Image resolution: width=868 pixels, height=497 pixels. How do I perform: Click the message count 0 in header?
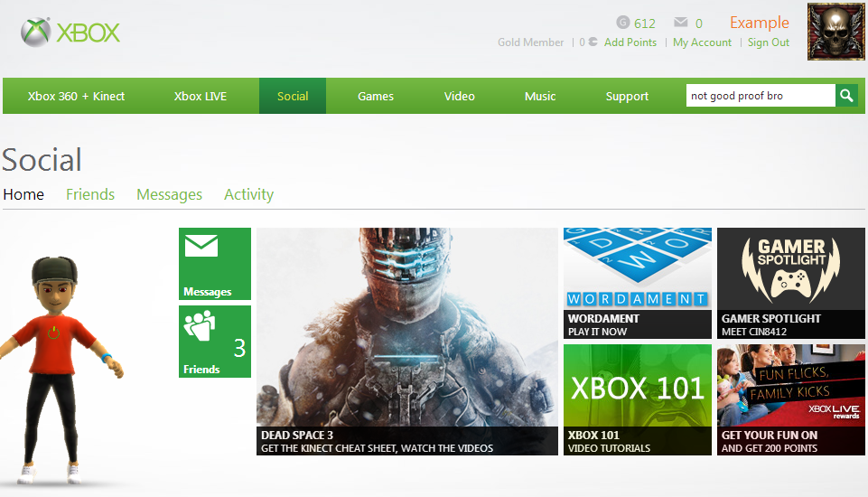point(698,23)
